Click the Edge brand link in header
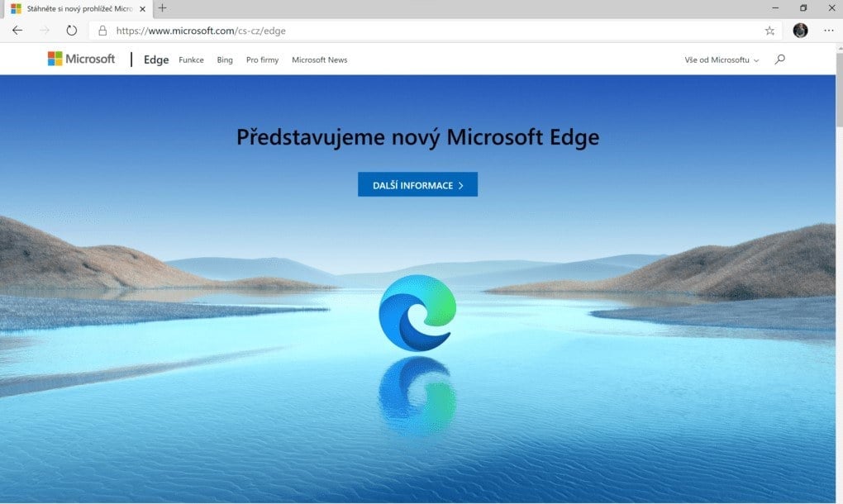The image size is (843, 504). point(156,59)
